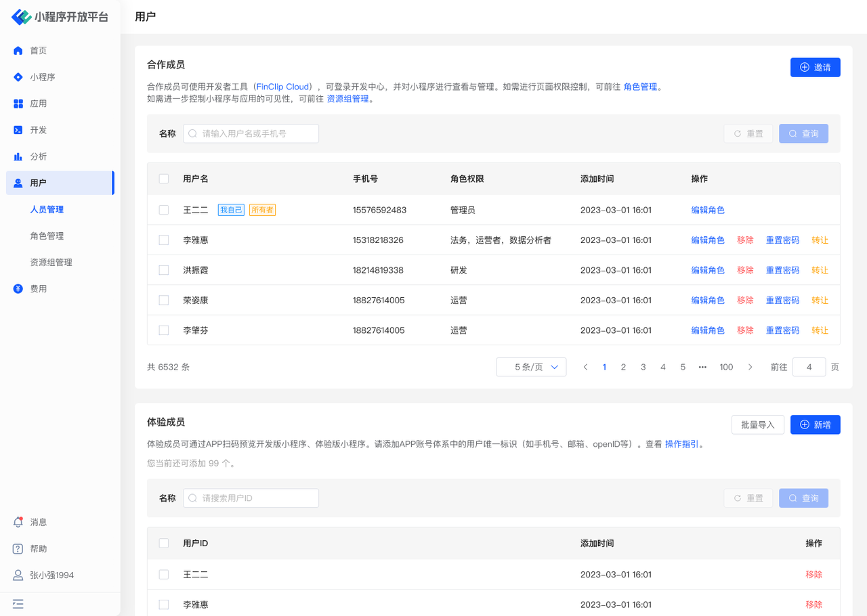
Task: Open the 消息 notification bell icon
Action: (18, 523)
